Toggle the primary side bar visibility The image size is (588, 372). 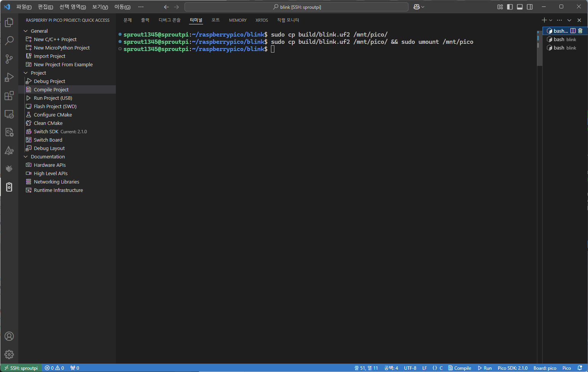click(x=510, y=7)
